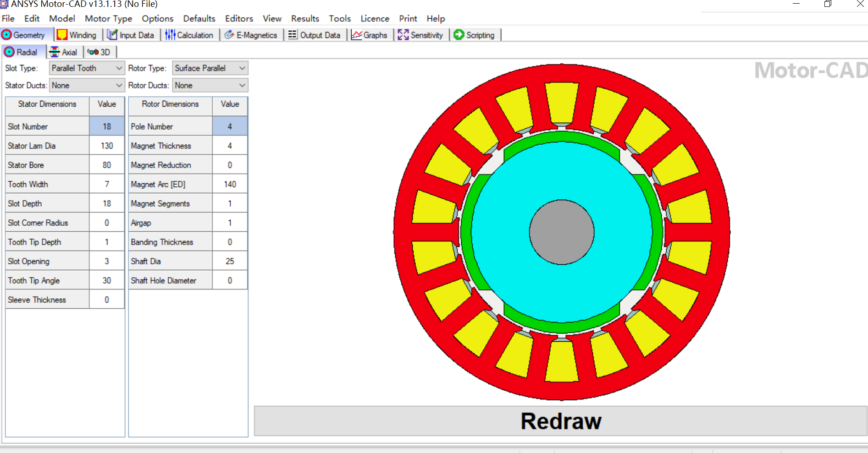
Task: Select the Slot Depth value field
Action: pos(107,203)
